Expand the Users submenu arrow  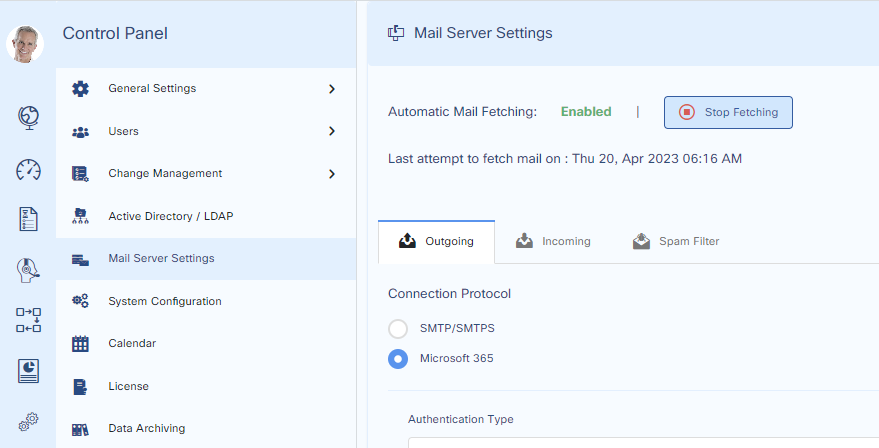tap(331, 131)
